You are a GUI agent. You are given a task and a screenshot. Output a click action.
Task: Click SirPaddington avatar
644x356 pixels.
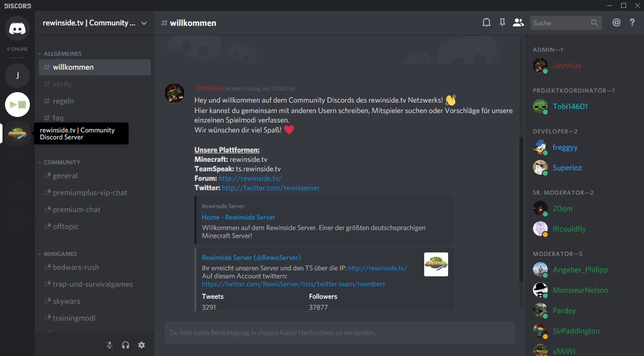540,331
